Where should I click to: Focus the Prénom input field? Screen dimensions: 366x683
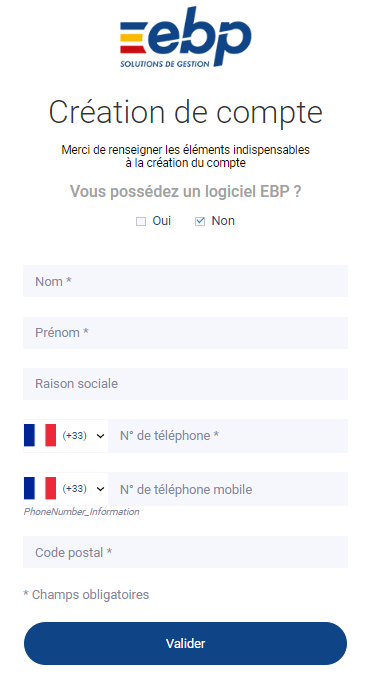click(186, 333)
